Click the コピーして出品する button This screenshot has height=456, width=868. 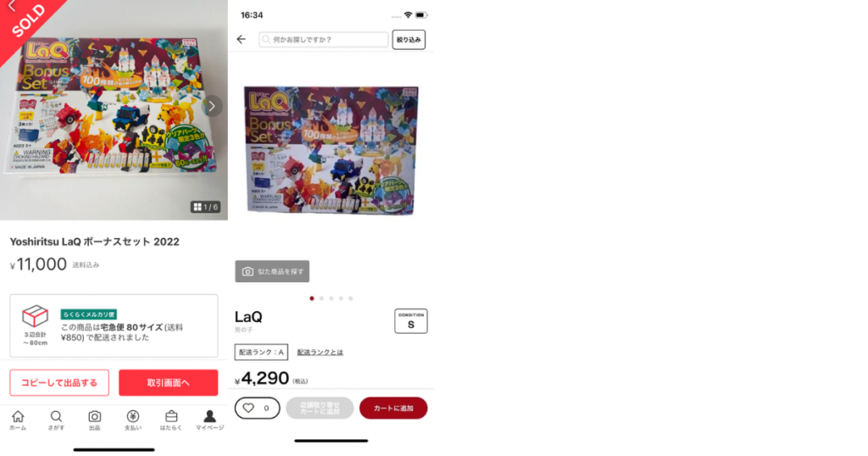tap(59, 383)
